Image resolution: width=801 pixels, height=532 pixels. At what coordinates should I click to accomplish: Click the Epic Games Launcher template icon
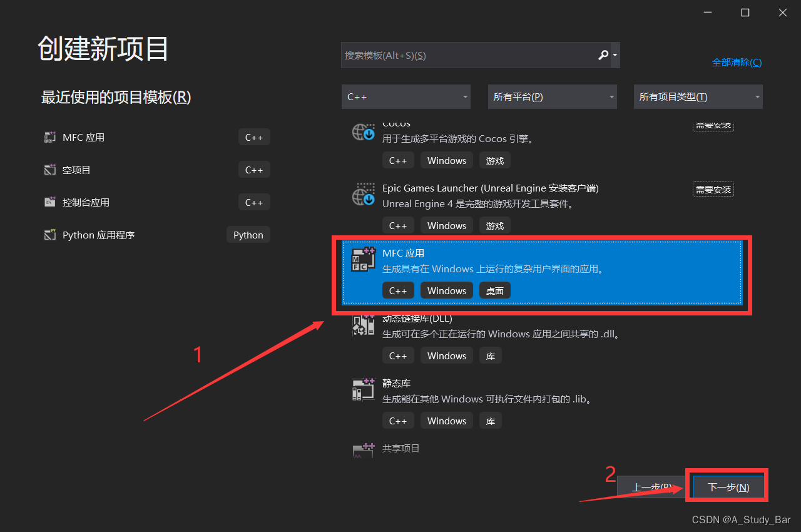(363, 195)
